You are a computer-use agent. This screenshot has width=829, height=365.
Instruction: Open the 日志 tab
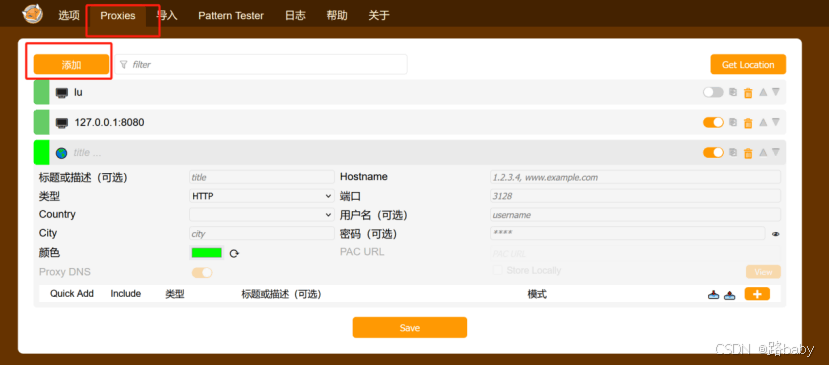coord(295,15)
